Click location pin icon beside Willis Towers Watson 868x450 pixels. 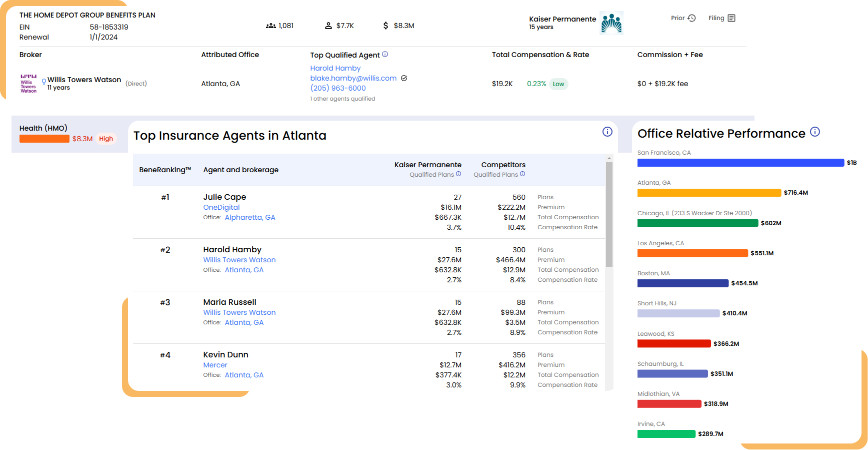[x=44, y=81]
